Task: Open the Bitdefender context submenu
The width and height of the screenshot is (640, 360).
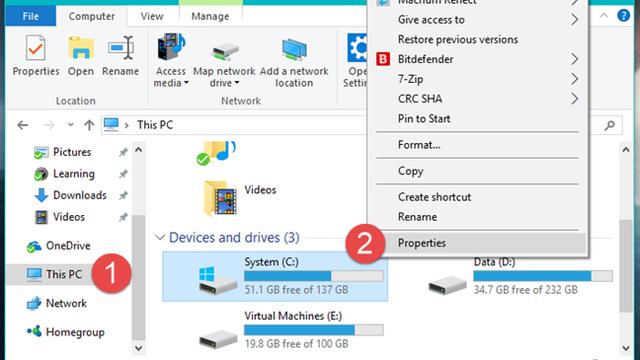Action: [478, 59]
